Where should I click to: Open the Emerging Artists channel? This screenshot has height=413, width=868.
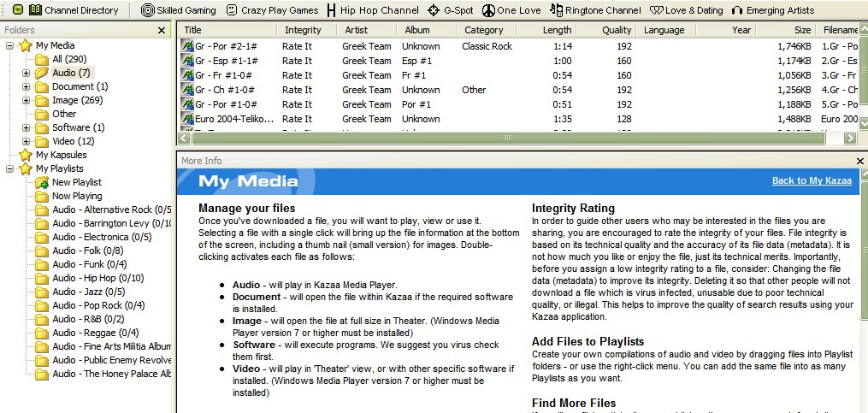point(773,10)
